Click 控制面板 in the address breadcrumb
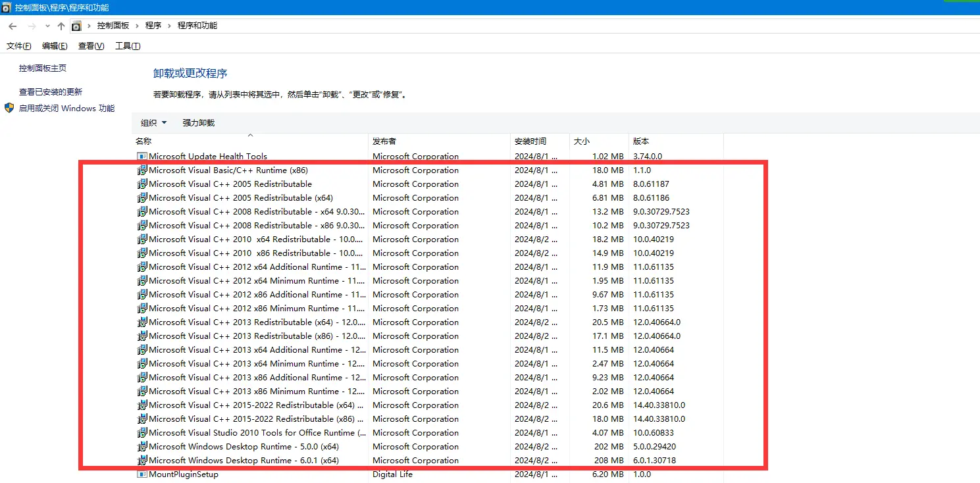This screenshot has width=980, height=483. click(113, 26)
